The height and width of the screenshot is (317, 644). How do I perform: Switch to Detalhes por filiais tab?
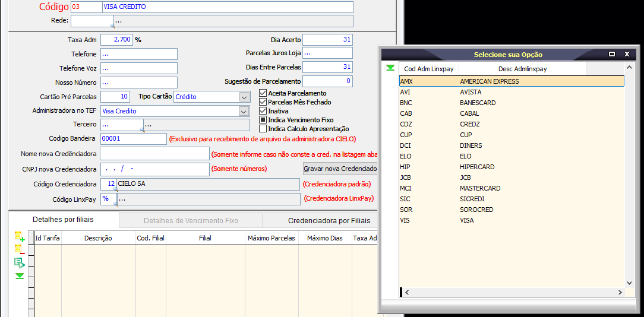[63, 220]
